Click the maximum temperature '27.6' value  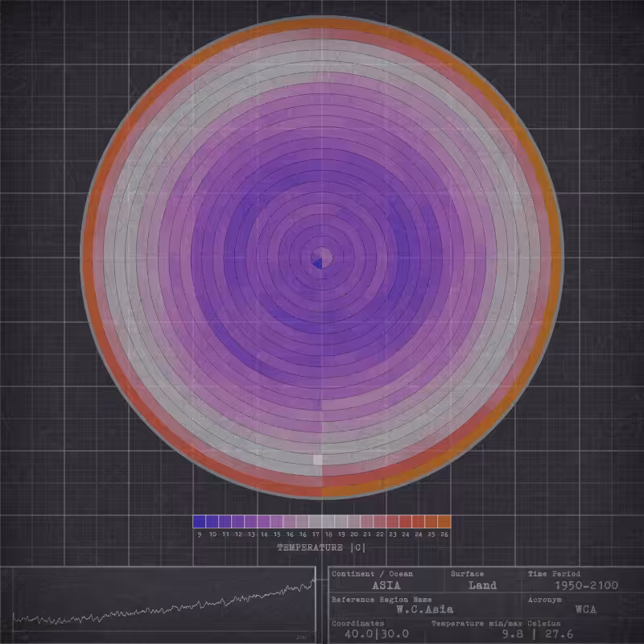tap(559, 634)
